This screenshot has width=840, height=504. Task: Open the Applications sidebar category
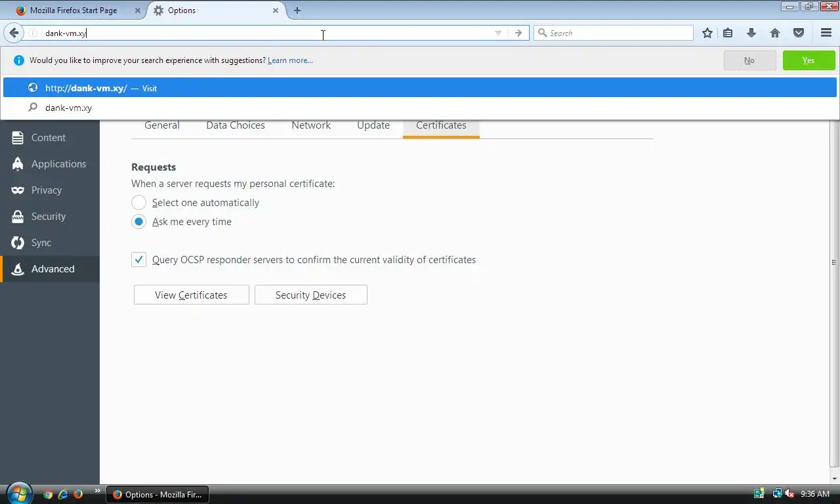[50, 164]
